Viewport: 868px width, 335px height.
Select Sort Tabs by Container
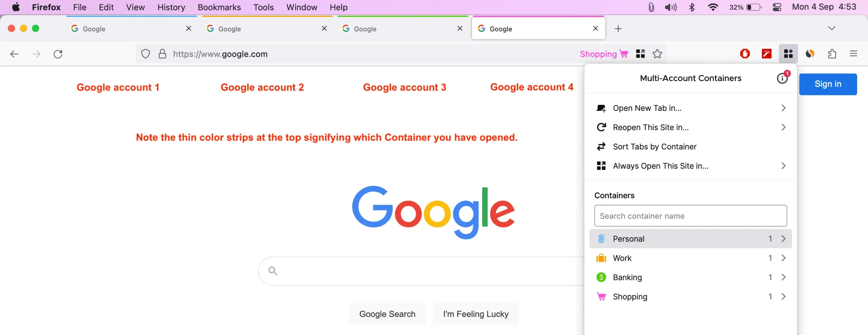click(x=691, y=146)
